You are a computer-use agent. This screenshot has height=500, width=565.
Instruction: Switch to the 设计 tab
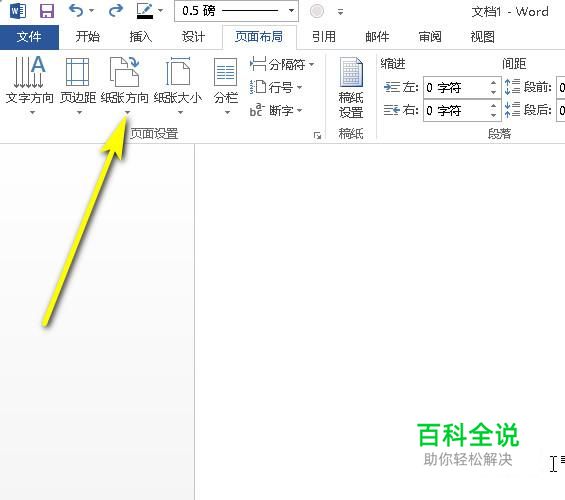pyautogui.click(x=193, y=37)
